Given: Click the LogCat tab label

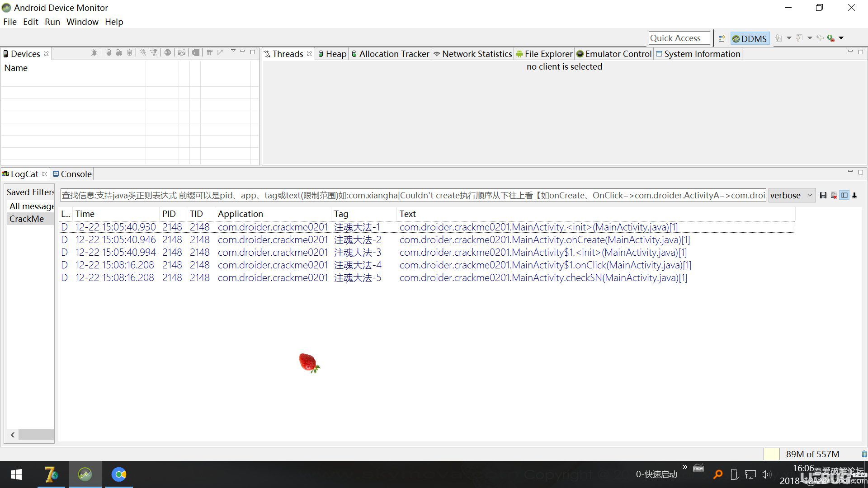Looking at the screenshot, I should pyautogui.click(x=24, y=174).
